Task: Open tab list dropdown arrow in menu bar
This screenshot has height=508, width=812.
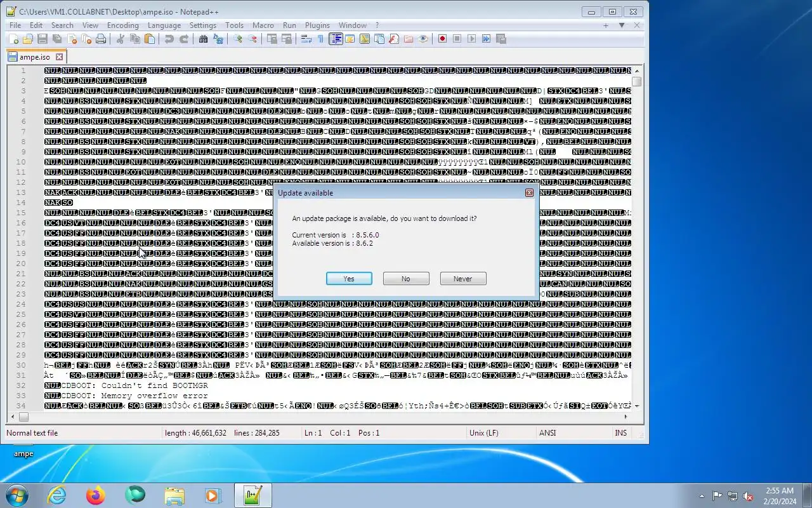Action: point(622,25)
